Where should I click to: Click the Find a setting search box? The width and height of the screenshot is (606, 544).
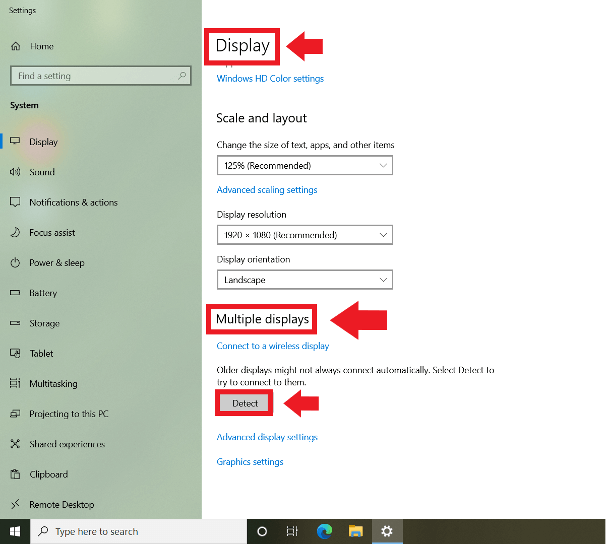100,76
